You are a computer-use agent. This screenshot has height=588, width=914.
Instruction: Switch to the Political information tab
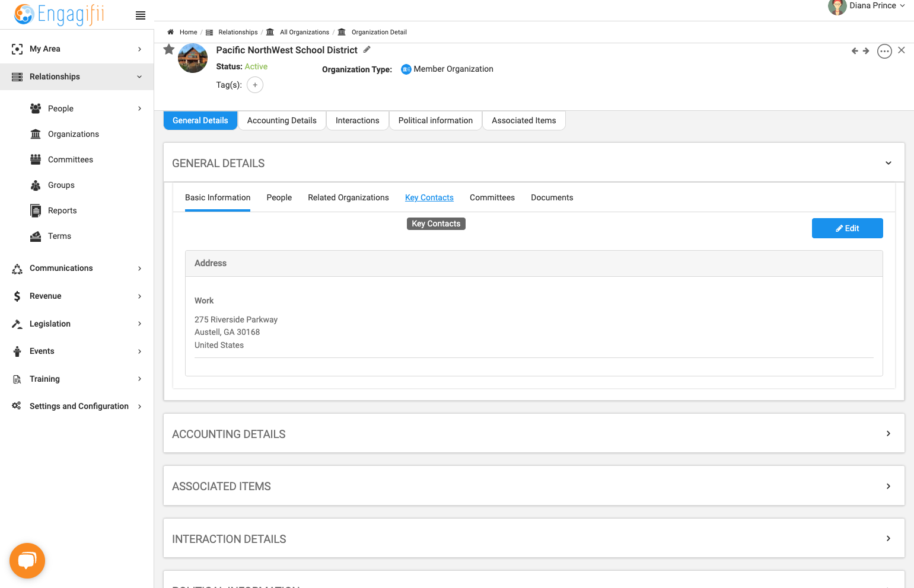tap(435, 120)
